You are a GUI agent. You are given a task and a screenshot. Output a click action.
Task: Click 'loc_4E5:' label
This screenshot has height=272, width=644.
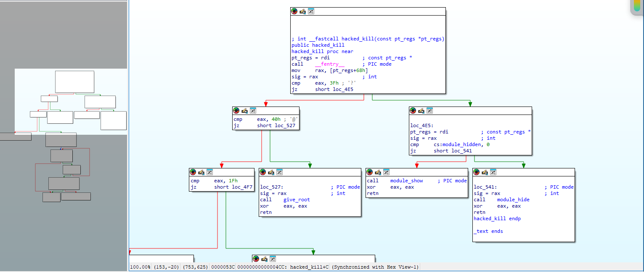(x=422, y=125)
